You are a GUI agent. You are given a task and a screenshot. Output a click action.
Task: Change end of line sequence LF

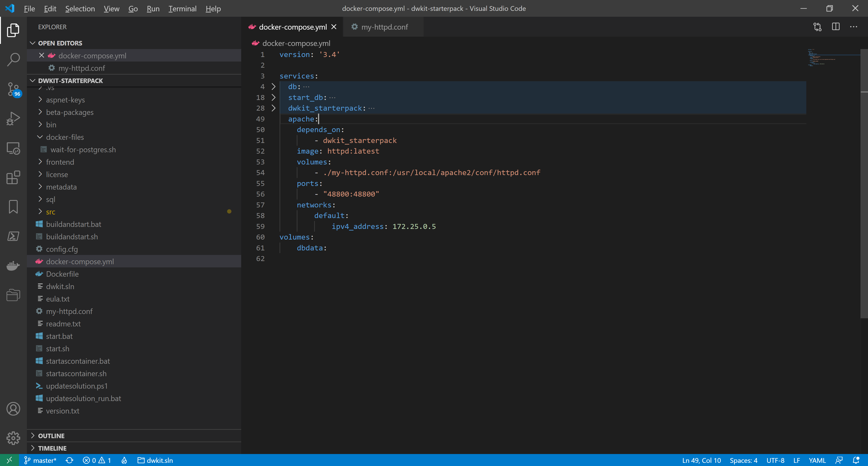pyautogui.click(x=797, y=460)
